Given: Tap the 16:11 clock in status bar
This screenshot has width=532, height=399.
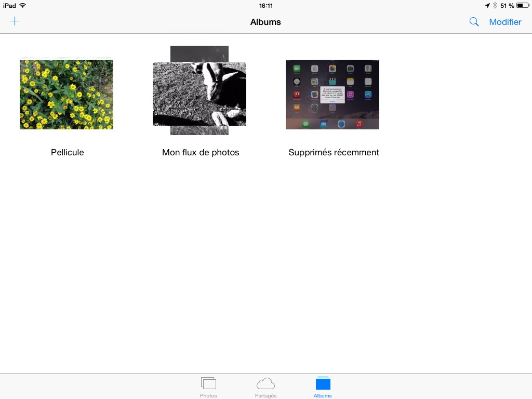Looking at the screenshot, I should (x=265, y=6).
